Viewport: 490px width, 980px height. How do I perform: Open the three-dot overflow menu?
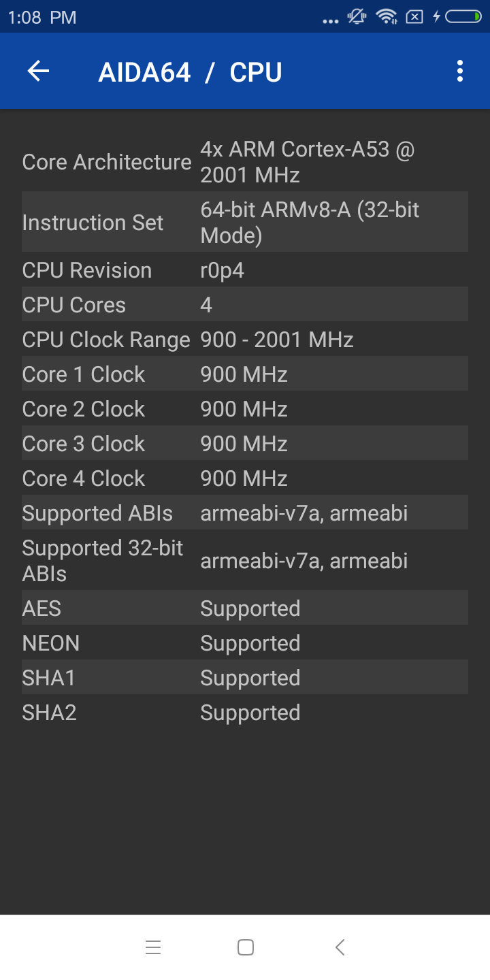460,71
